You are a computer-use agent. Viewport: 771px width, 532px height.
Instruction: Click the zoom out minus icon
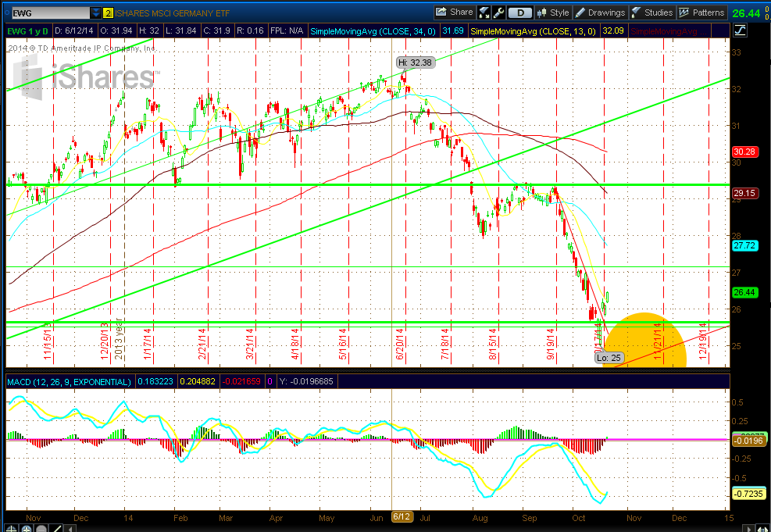[x=41, y=528]
